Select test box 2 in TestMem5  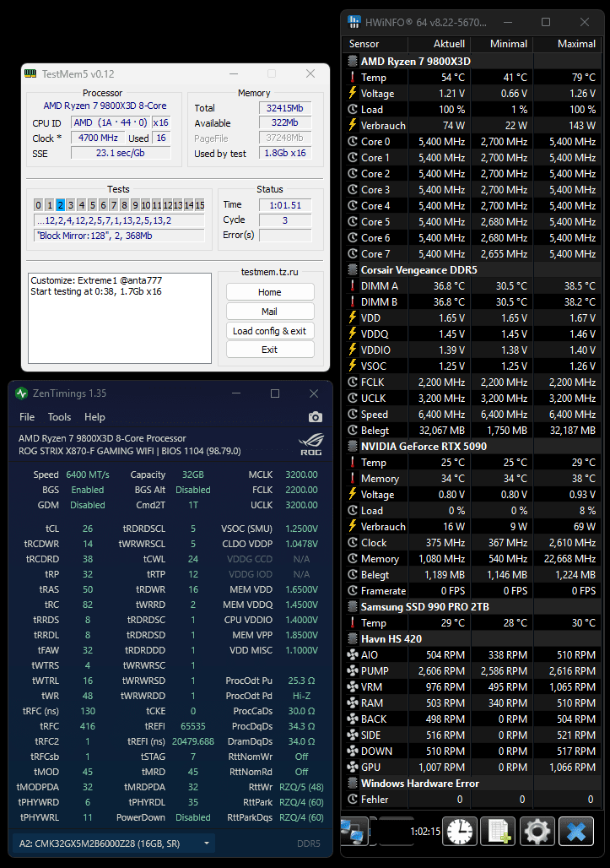(x=60, y=205)
